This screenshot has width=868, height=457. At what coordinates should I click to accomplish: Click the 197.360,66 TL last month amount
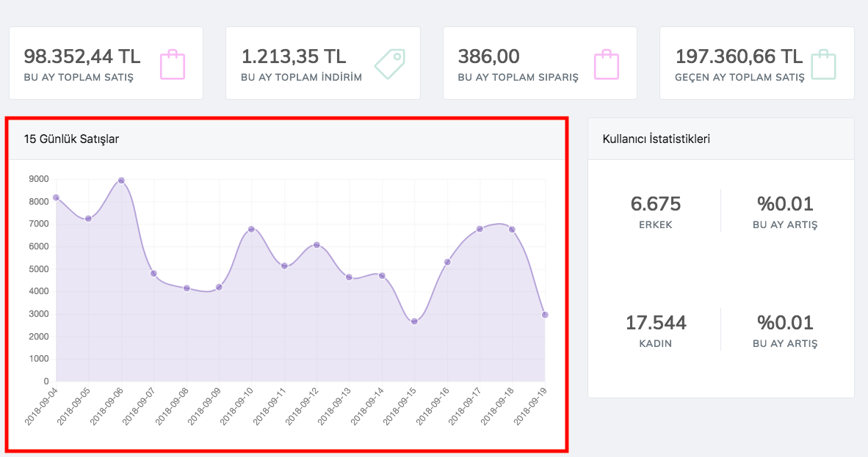point(739,56)
